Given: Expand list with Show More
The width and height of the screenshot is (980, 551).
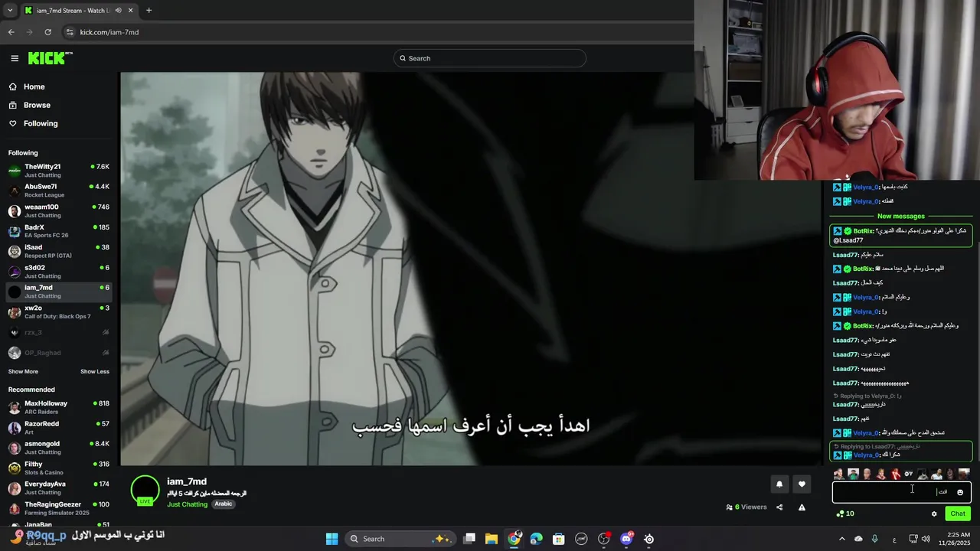Looking at the screenshot, I should pyautogui.click(x=23, y=372).
